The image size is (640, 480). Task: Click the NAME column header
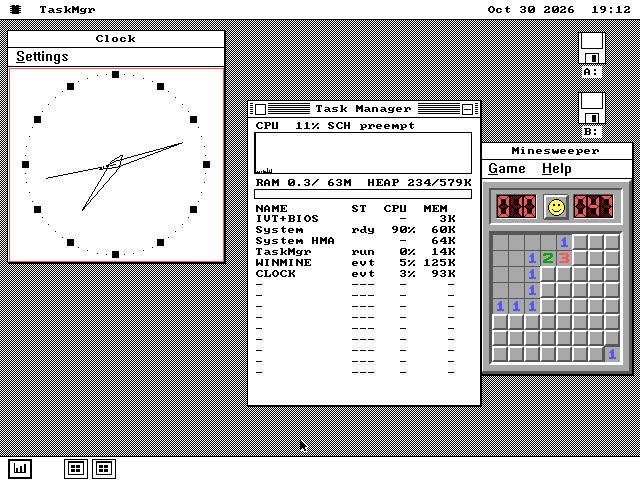[x=271, y=208]
